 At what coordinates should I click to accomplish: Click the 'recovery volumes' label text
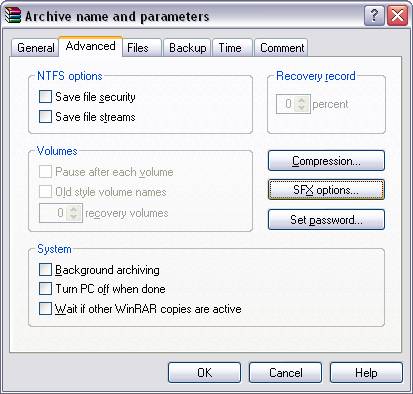pyautogui.click(x=127, y=213)
